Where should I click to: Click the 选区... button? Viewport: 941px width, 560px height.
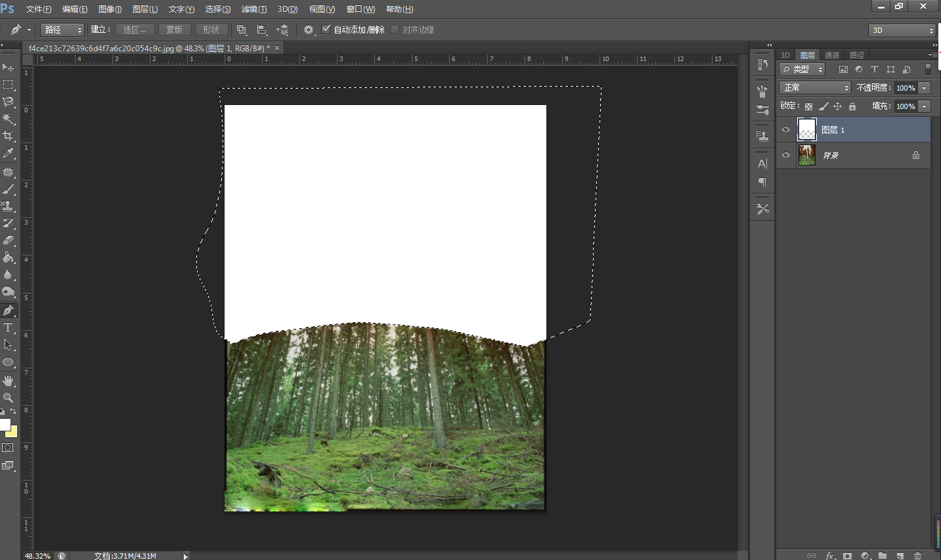coord(135,30)
